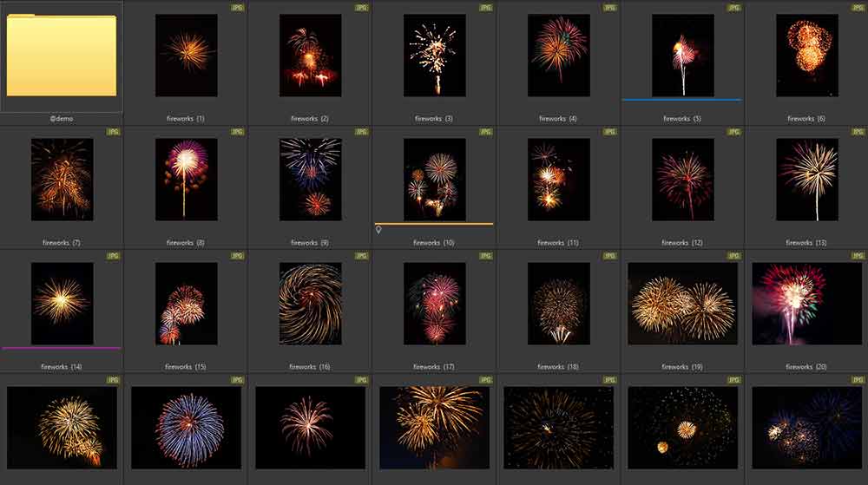This screenshot has height=485, width=868.
Task: Click the file name "fireworks (15)"
Action: pyautogui.click(x=186, y=366)
